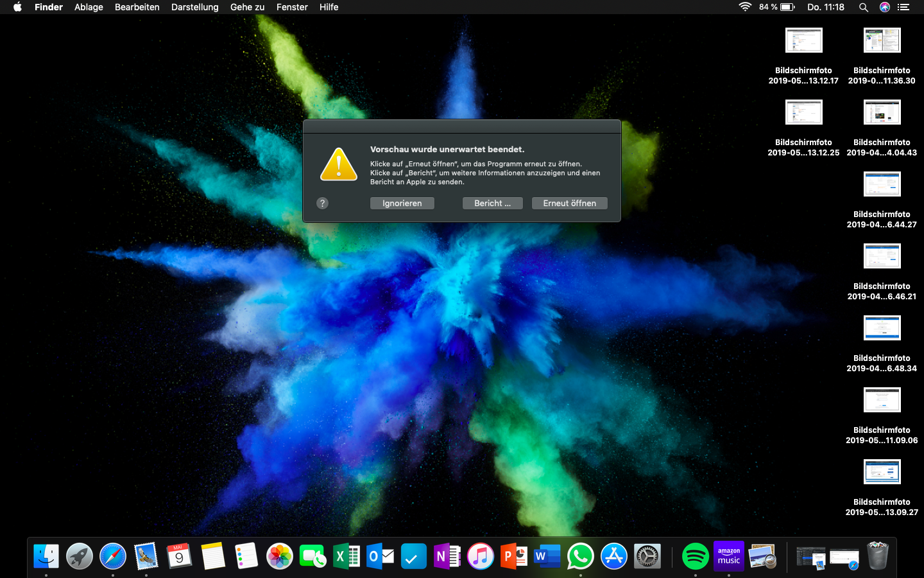Open the Ablage menu
Image resolution: width=924 pixels, height=578 pixels.
89,7
